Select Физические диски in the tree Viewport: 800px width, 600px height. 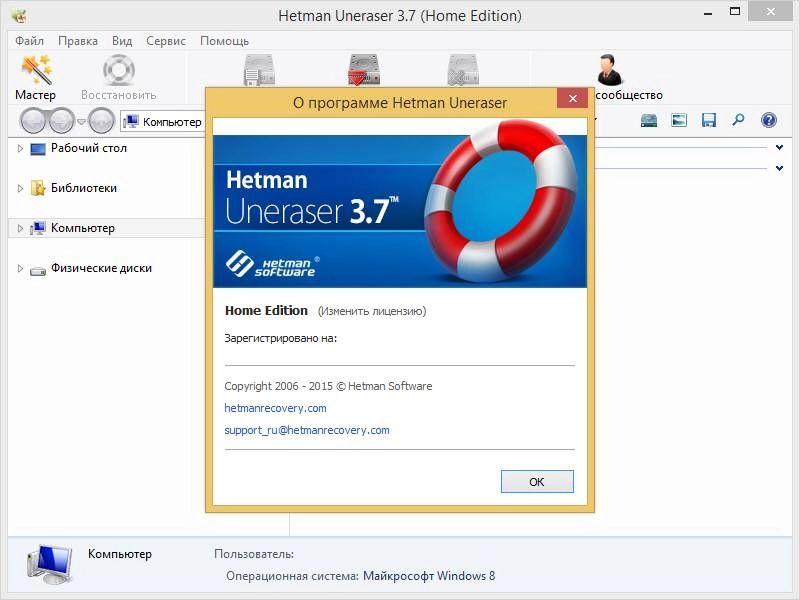[101, 268]
